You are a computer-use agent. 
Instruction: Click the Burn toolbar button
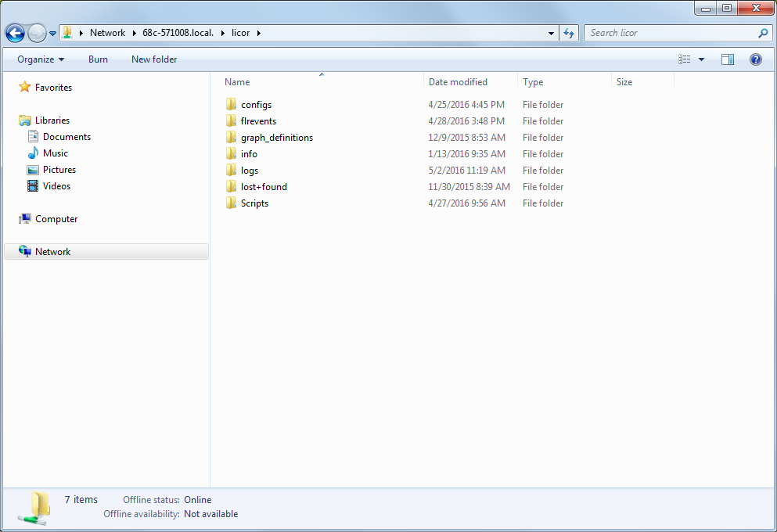[x=98, y=59]
